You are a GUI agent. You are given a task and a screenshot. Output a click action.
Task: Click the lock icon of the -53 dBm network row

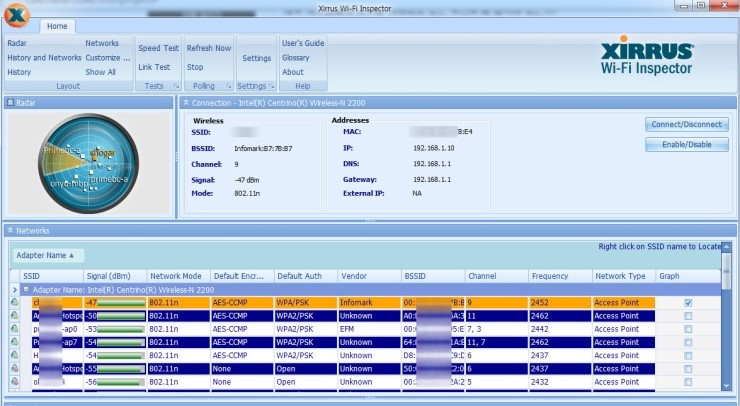pos(15,329)
